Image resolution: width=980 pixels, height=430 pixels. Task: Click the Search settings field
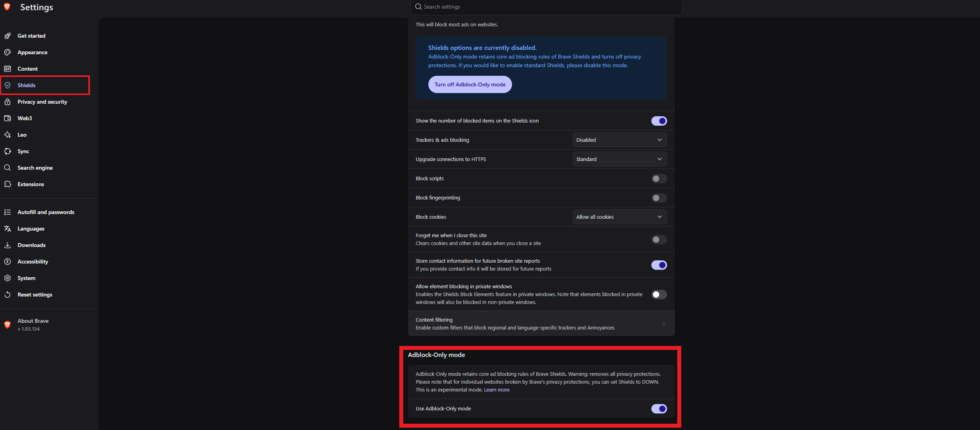pyautogui.click(x=546, y=7)
